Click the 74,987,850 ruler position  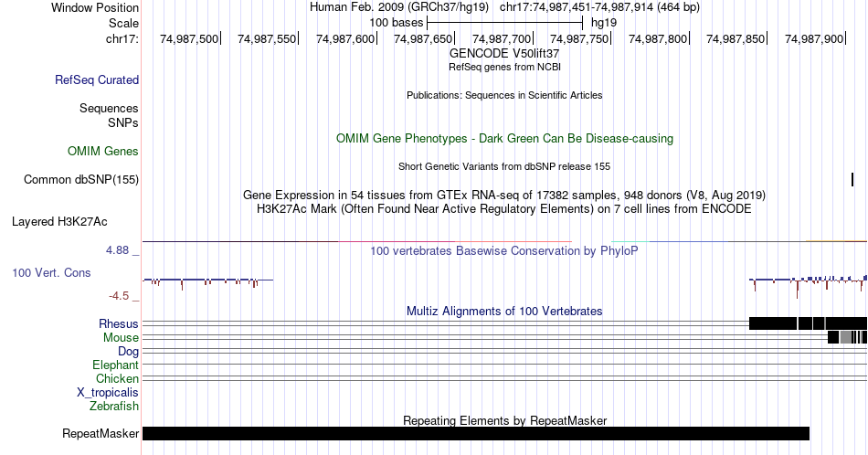point(736,38)
